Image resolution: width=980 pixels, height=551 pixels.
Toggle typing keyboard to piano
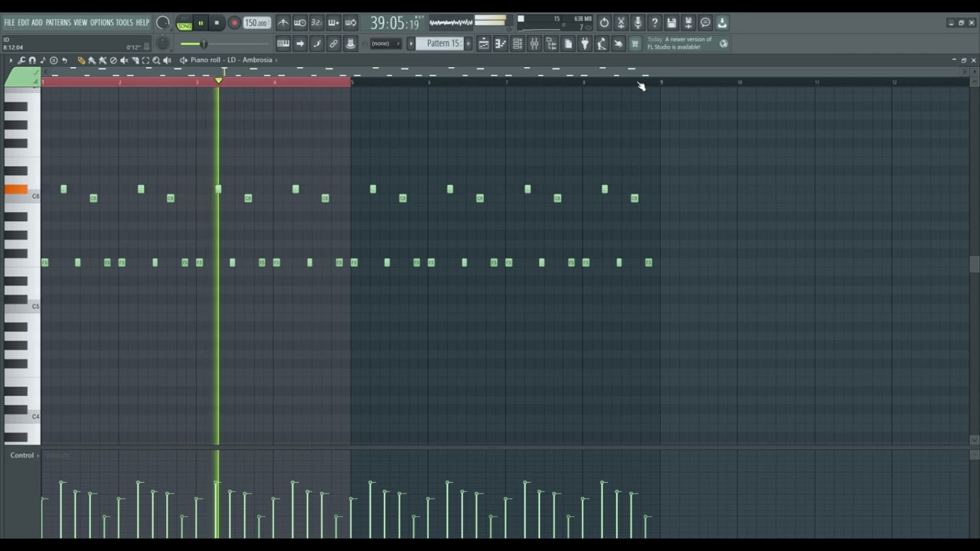pos(283,44)
